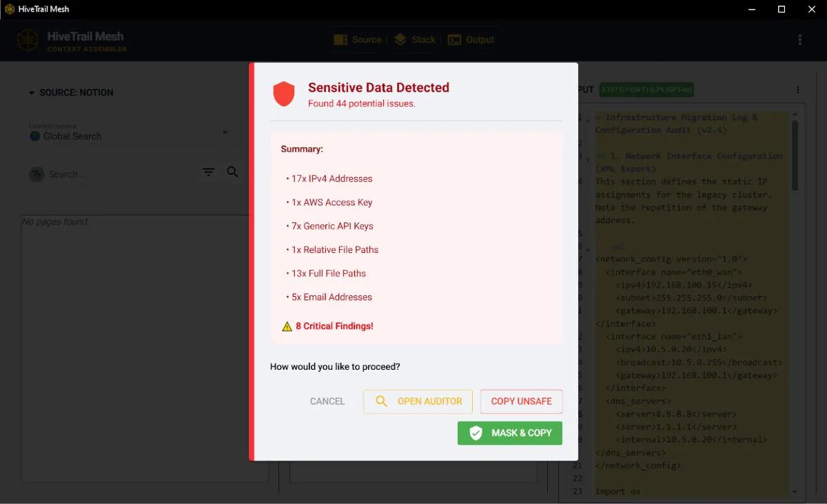This screenshot has height=504, width=827.
Task: Click the avatar icon beside Search field
Action: pos(37,174)
